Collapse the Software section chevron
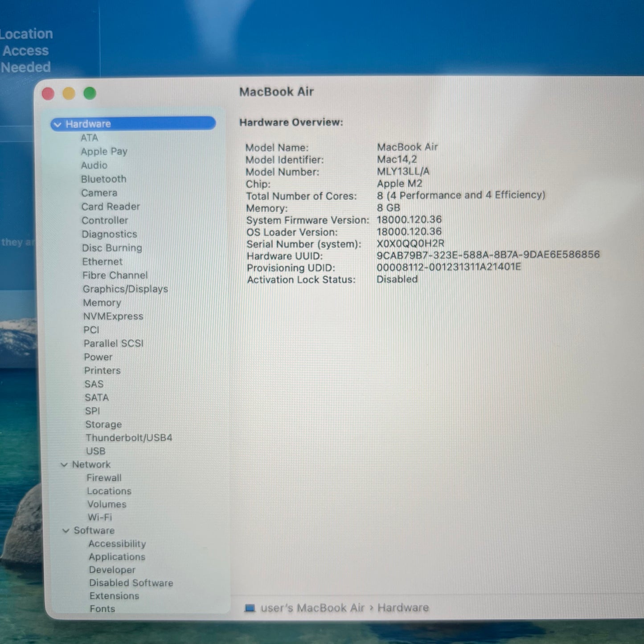The width and height of the screenshot is (644, 644). (66, 531)
